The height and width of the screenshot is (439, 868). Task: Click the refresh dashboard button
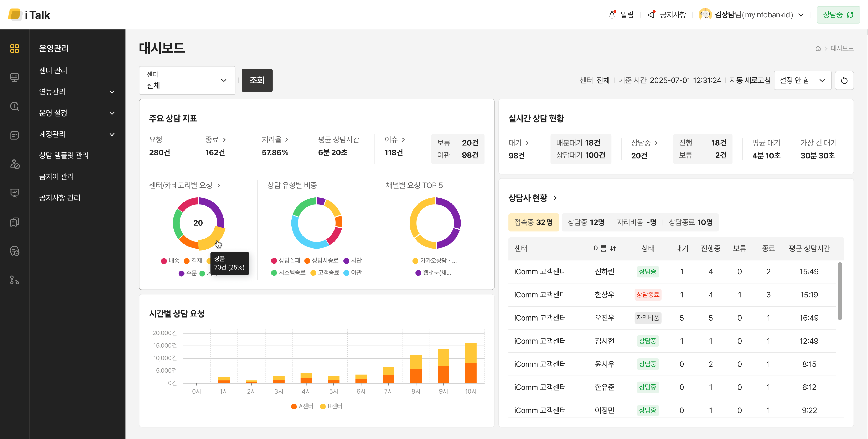click(844, 81)
